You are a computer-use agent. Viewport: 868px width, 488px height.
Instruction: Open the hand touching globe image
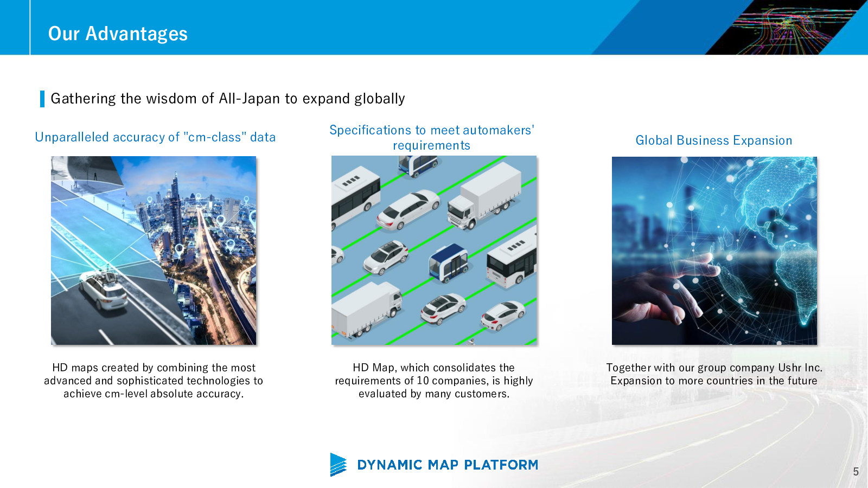(x=714, y=251)
